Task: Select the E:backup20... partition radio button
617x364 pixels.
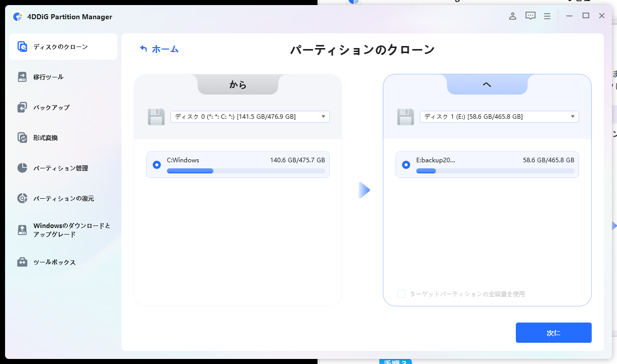Action: (406, 164)
